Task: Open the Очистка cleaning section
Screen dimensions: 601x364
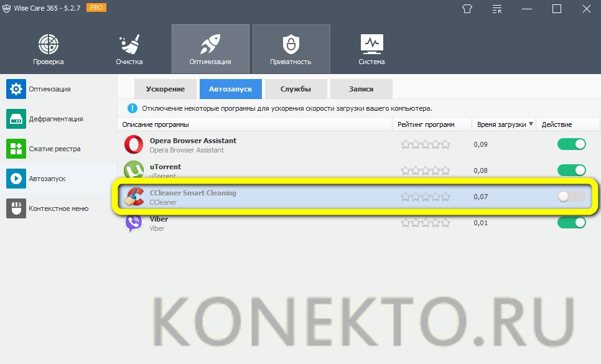Action: pyautogui.click(x=129, y=49)
